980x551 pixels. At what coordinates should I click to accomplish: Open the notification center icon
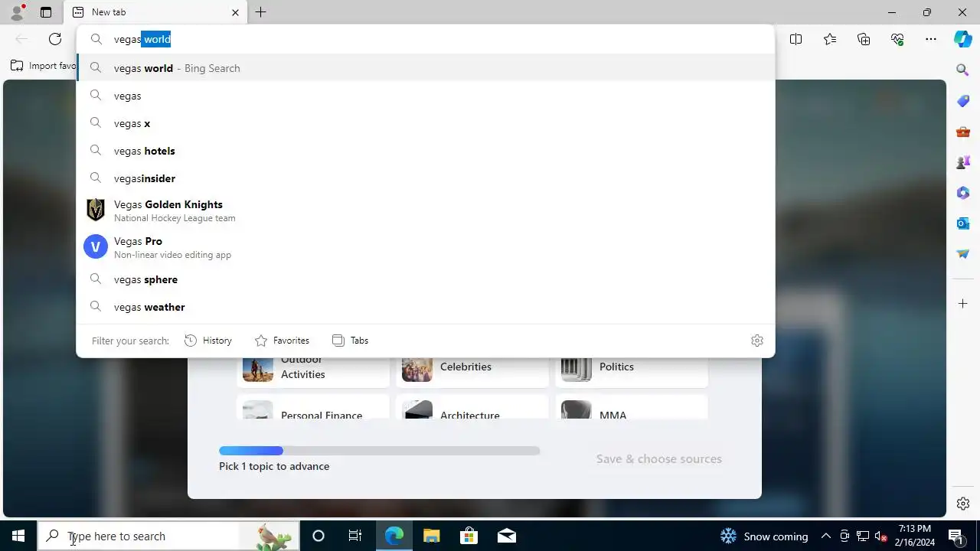click(956, 536)
